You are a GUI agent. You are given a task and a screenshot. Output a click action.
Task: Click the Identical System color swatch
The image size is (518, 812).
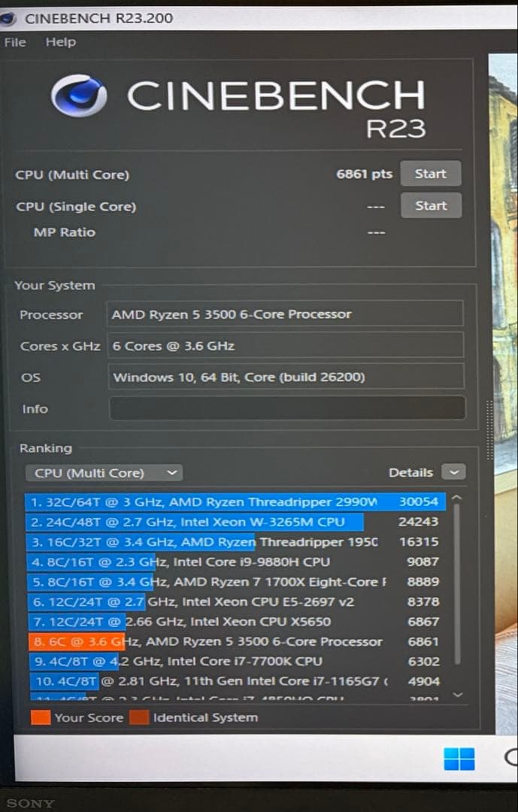(x=139, y=717)
